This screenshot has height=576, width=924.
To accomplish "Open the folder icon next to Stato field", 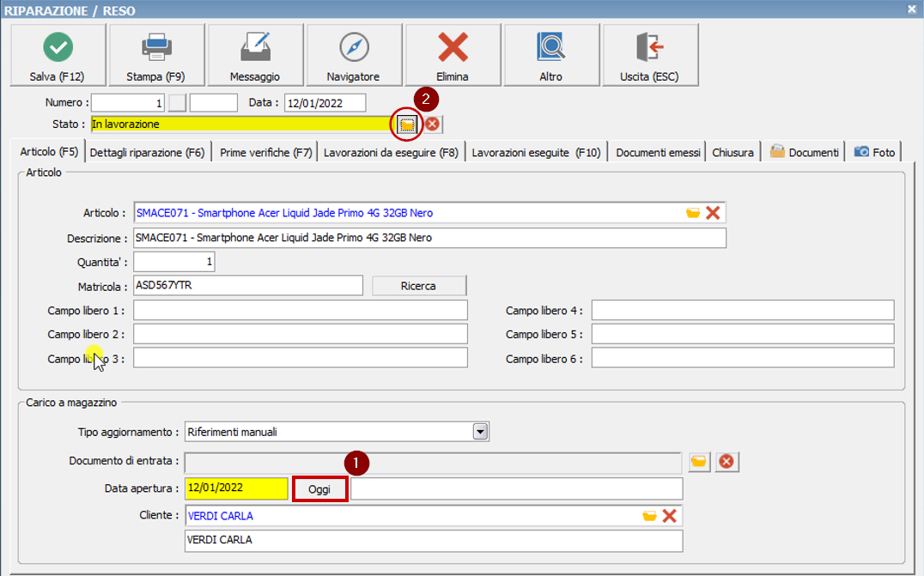I will click(x=407, y=124).
